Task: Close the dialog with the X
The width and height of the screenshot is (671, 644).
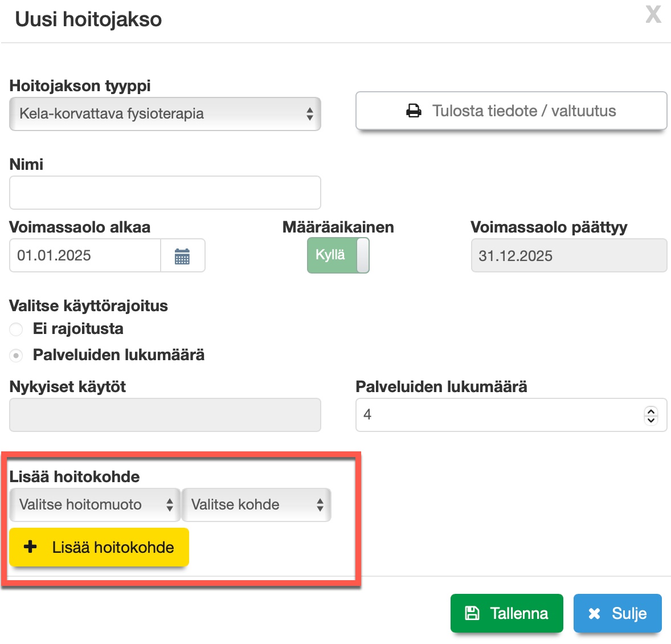Action: point(653,14)
